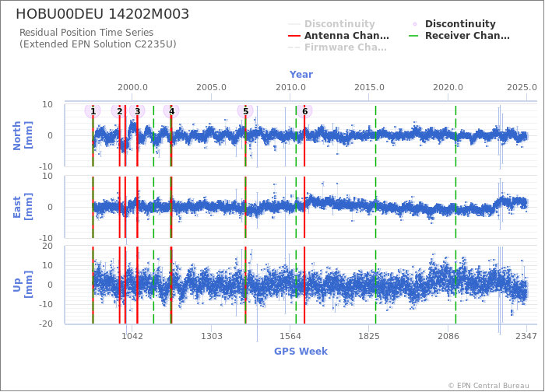Viewport: 545px width, 392px height.
Task: Click GPS week 1825 tick label
Action: click(369, 336)
